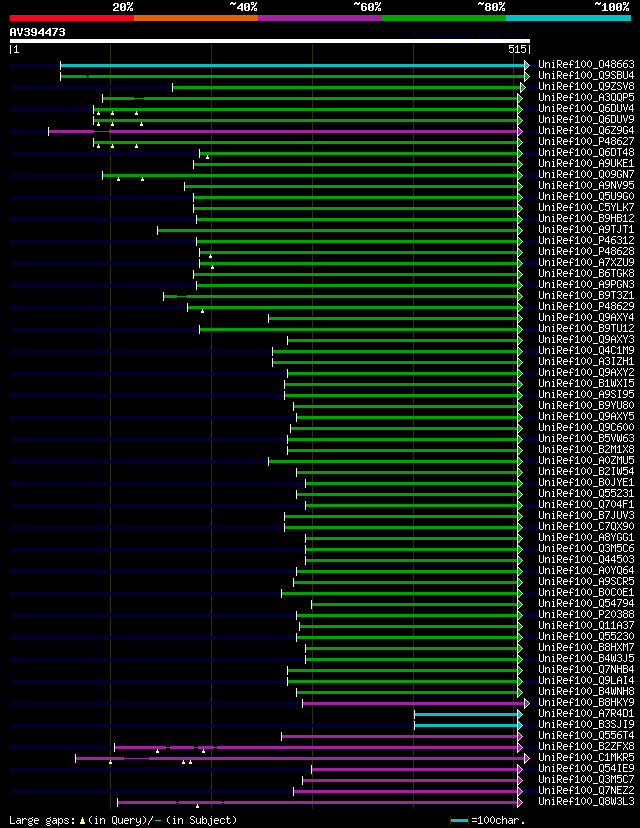This screenshot has height=828, width=640.
Task: Click the UniRef100_Q6DT48 label
Action: click(x=586, y=152)
